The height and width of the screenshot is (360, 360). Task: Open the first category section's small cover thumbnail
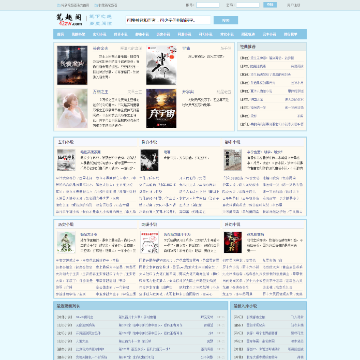point(66,160)
